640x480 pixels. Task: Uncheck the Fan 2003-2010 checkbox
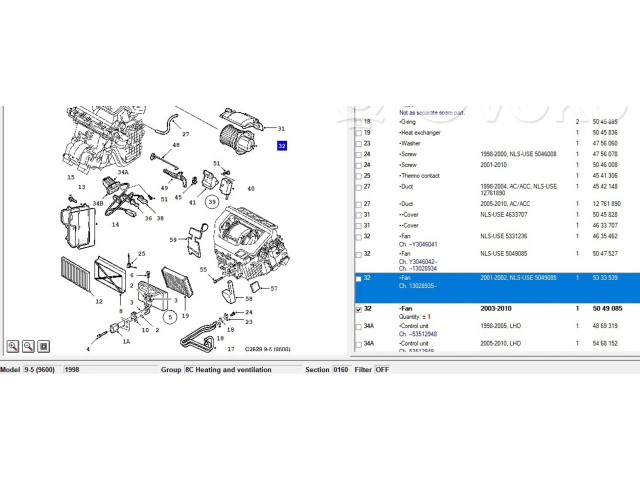[360, 311]
